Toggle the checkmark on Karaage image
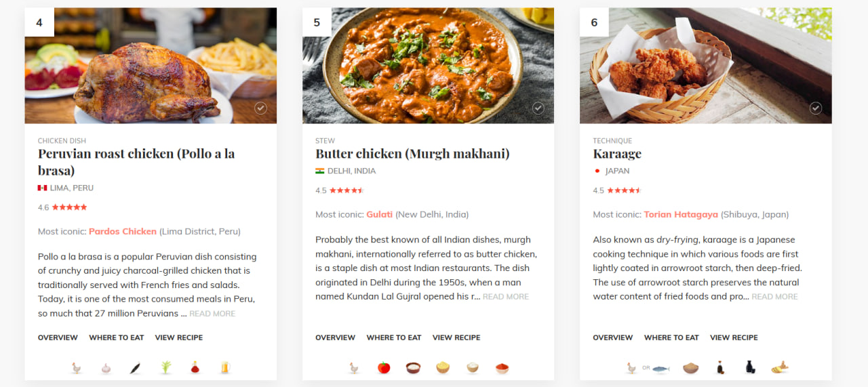The width and height of the screenshot is (868, 387). (x=816, y=108)
